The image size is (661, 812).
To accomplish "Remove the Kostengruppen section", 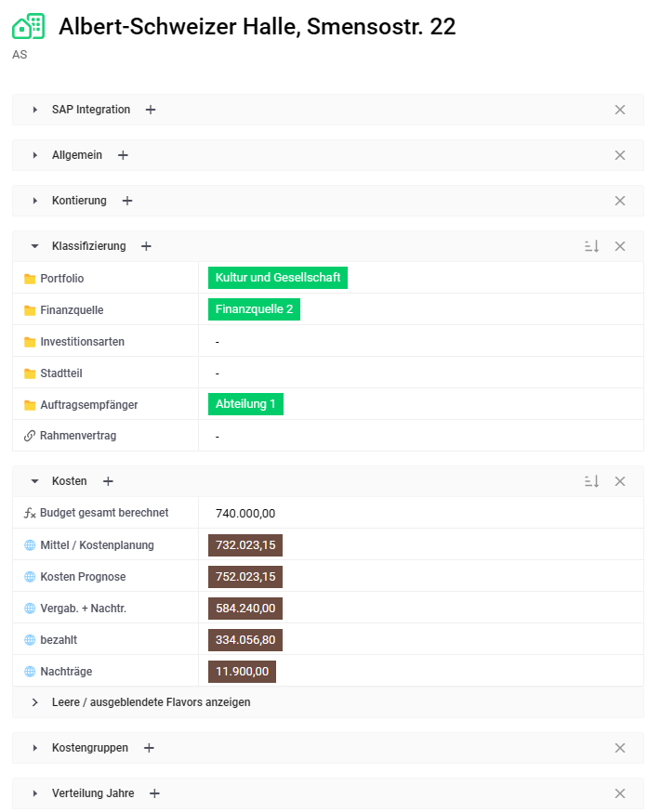I will (619, 748).
